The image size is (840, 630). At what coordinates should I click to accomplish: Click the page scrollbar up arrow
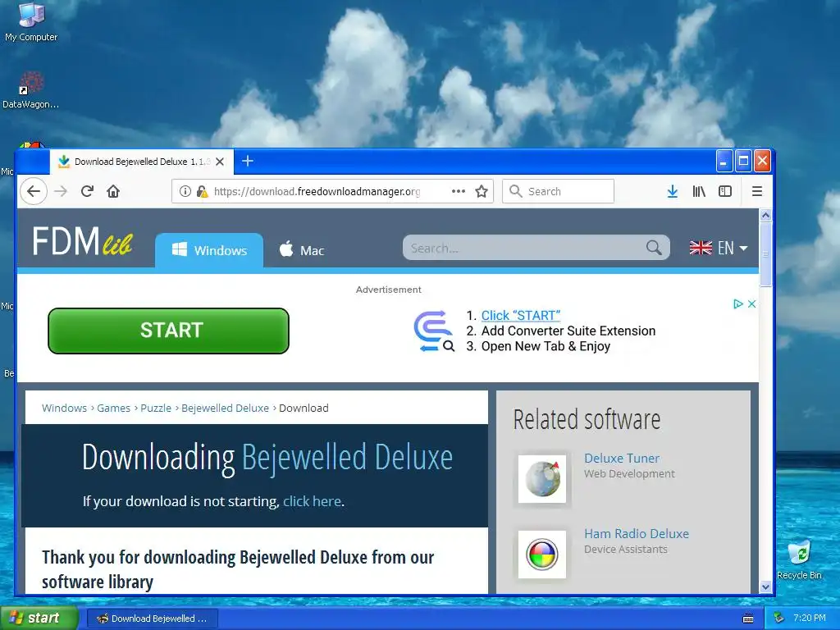coord(765,215)
